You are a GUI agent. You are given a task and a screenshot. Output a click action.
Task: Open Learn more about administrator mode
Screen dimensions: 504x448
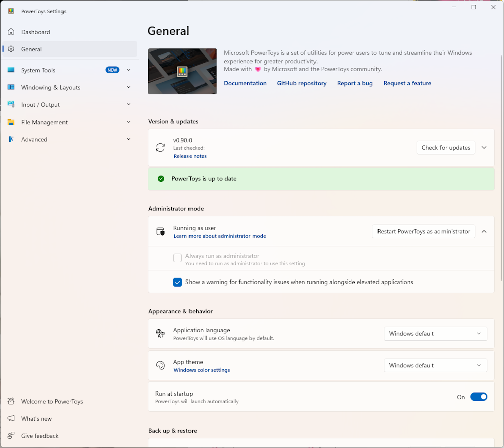(220, 236)
